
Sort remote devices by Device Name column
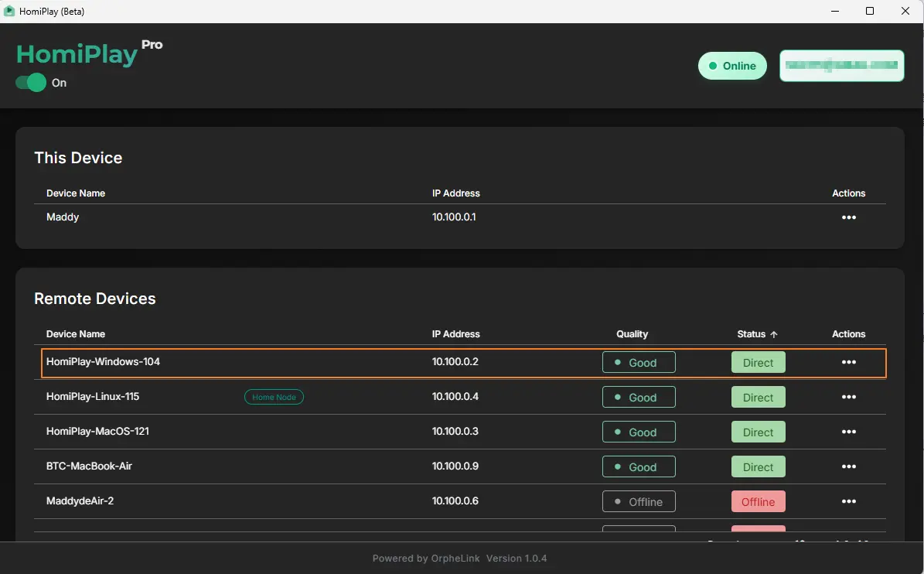[x=76, y=334]
